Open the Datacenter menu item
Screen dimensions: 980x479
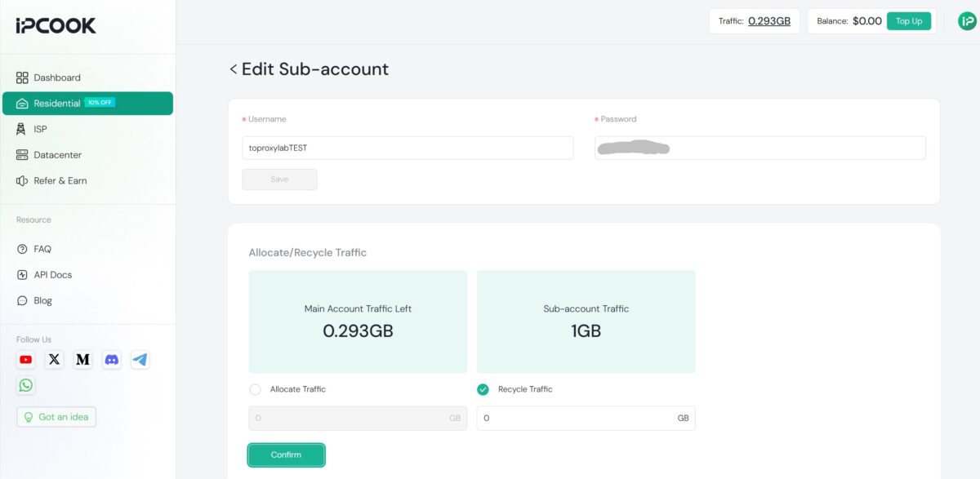(x=87, y=155)
